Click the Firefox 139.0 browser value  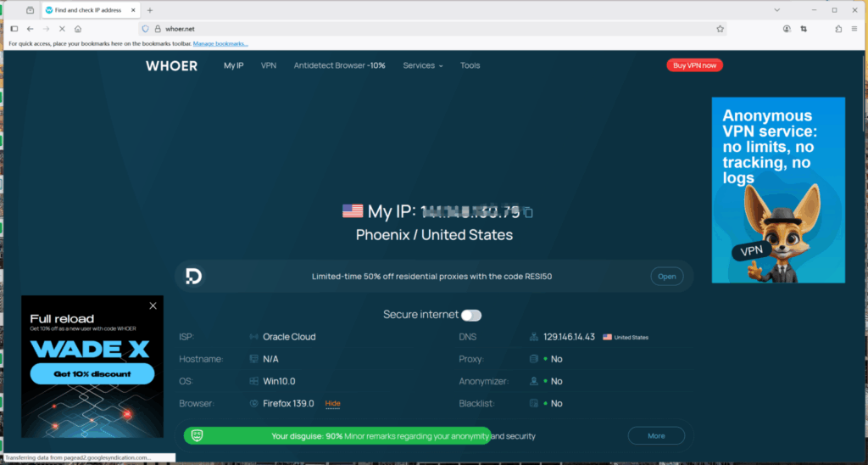(x=288, y=403)
